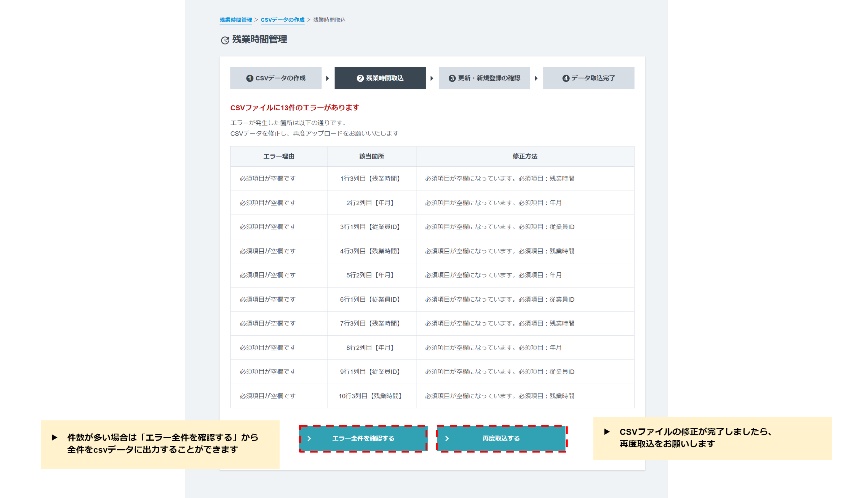Screen dimensions: 868x498
Task: Click the chevron icon on 再度取込する button
Action: click(x=447, y=438)
